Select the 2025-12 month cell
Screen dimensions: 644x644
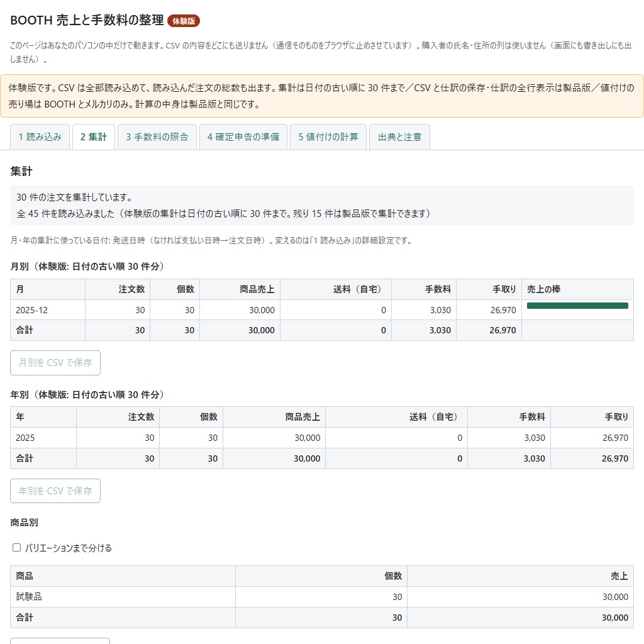[48, 310]
